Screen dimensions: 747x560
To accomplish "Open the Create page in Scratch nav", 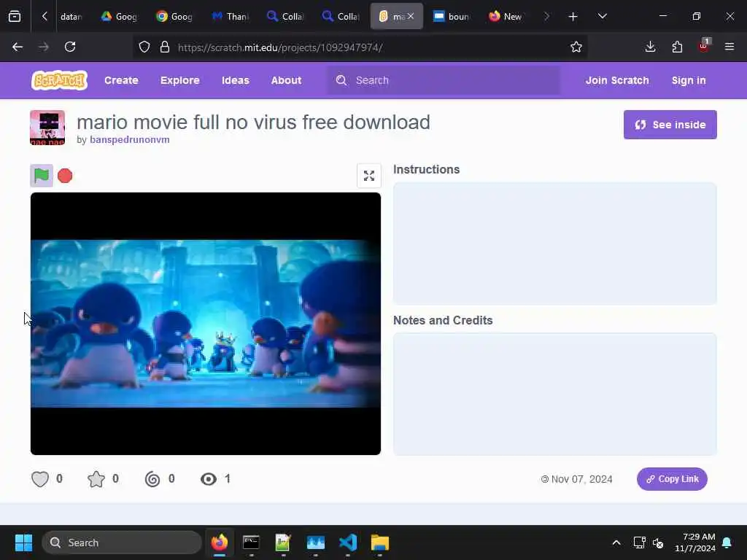I will 122,80.
